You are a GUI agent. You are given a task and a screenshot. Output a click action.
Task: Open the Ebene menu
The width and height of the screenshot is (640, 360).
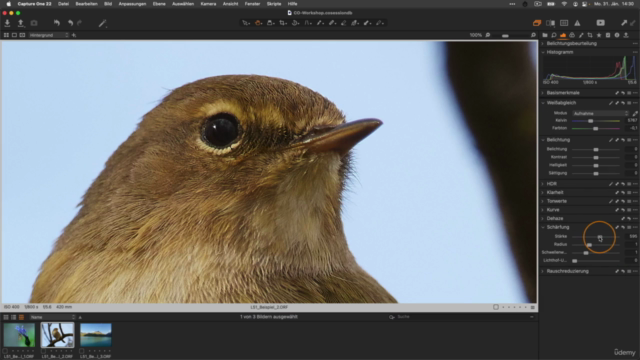click(159, 4)
